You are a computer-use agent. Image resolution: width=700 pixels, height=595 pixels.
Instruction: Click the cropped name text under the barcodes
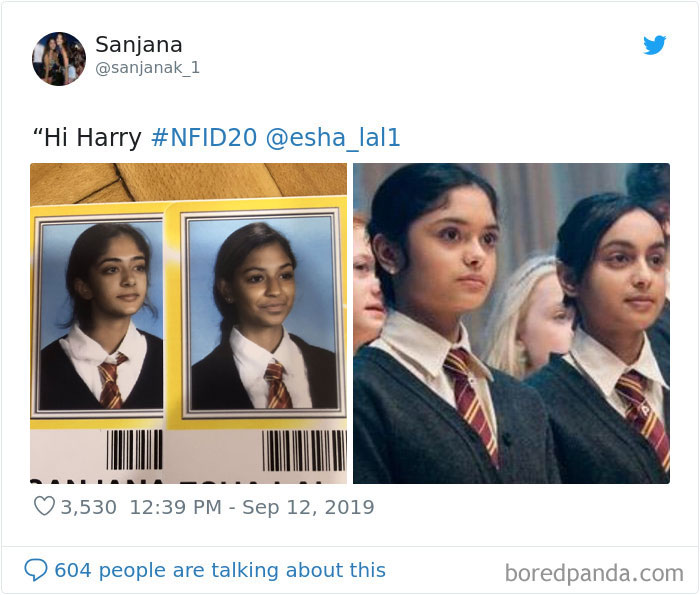(x=176, y=481)
